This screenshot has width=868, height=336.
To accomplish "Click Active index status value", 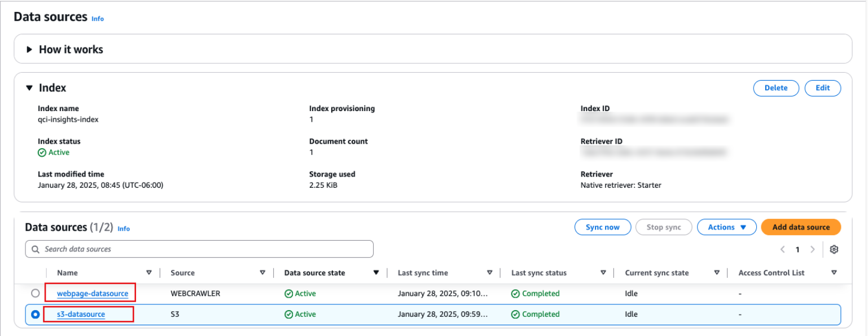I will point(54,152).
